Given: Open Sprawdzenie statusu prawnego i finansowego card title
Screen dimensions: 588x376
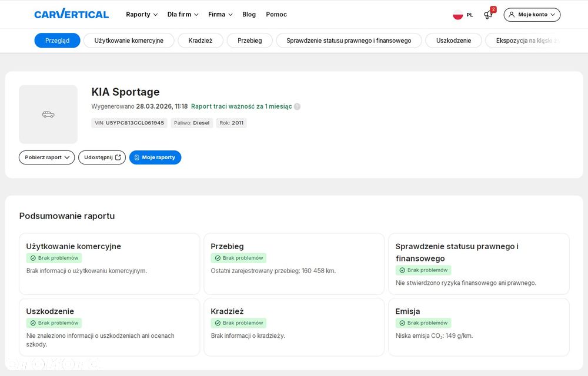Looking at the screenshot, I should pyautogui.click(x=457, y=253).
